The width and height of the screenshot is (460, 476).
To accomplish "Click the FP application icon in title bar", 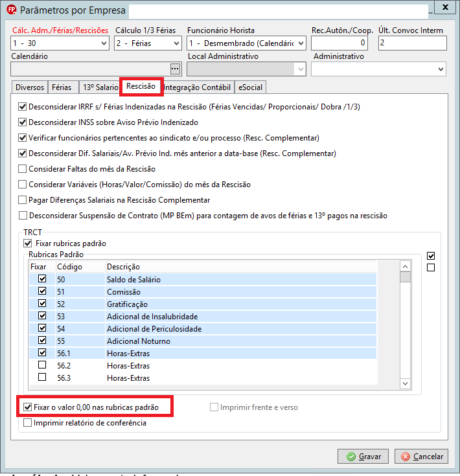I will click(x=12, y=10).
